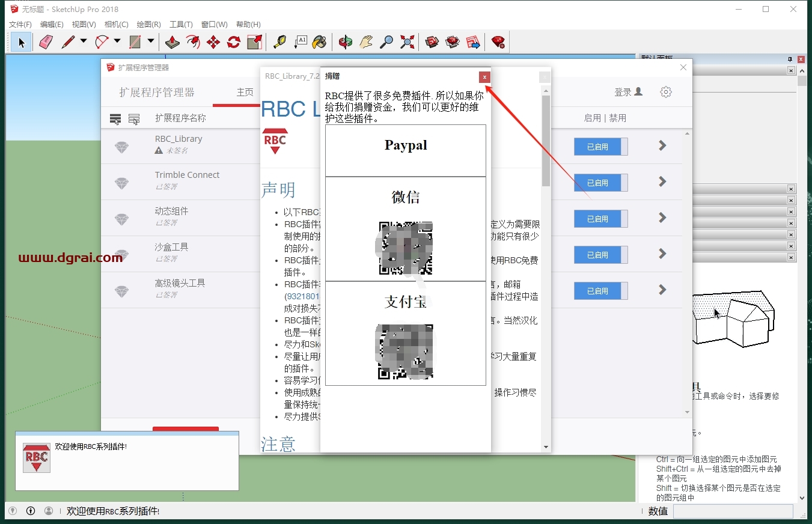Close the 扩展程序管理器 window

(x=683, y=67)
